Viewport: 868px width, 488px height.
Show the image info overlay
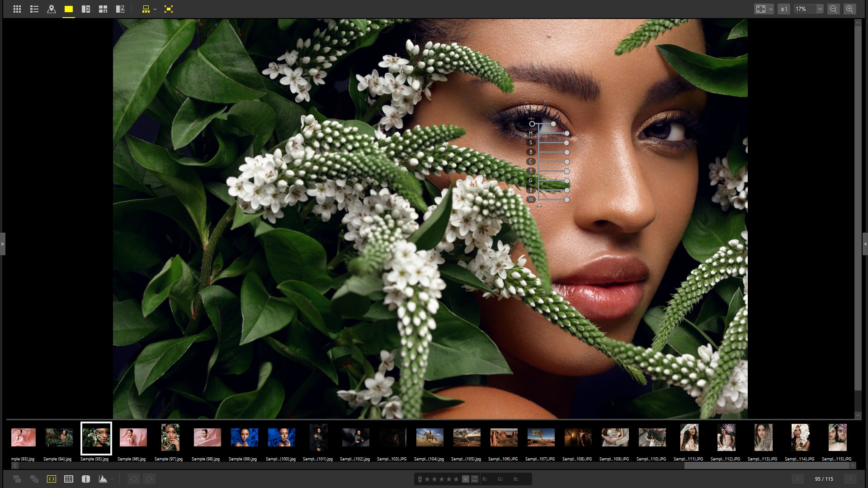coord(86,479)
